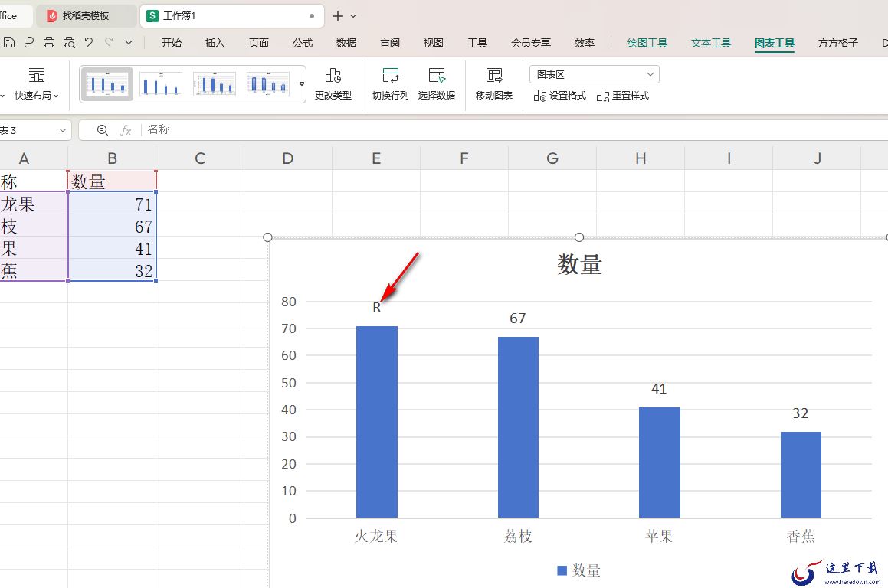The image size is (888, 588).
Task: Open the 视图 View tab
Action: click(433, 43)
